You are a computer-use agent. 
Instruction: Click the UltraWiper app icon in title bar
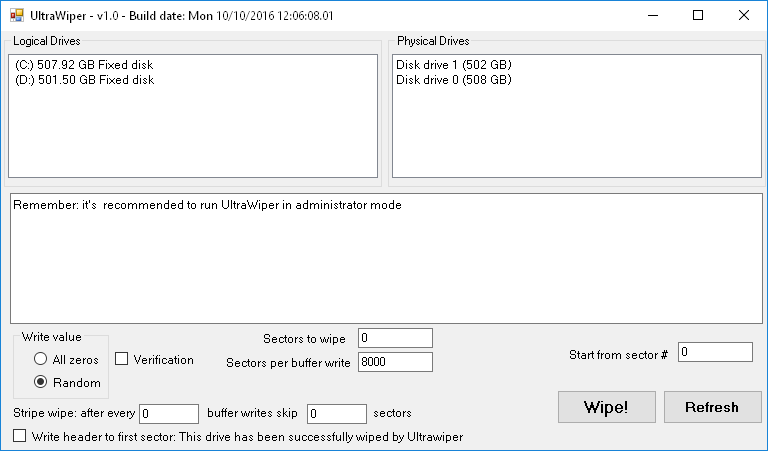16,15
